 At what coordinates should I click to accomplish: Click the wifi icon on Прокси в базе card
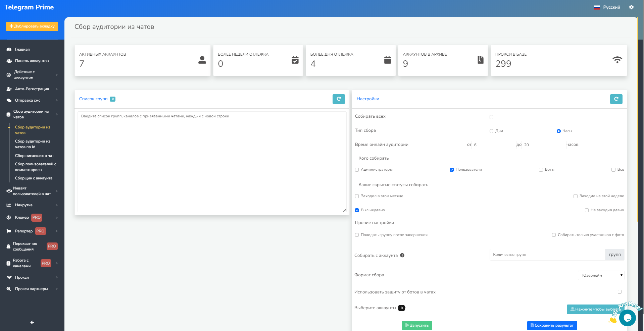(617, 60)
